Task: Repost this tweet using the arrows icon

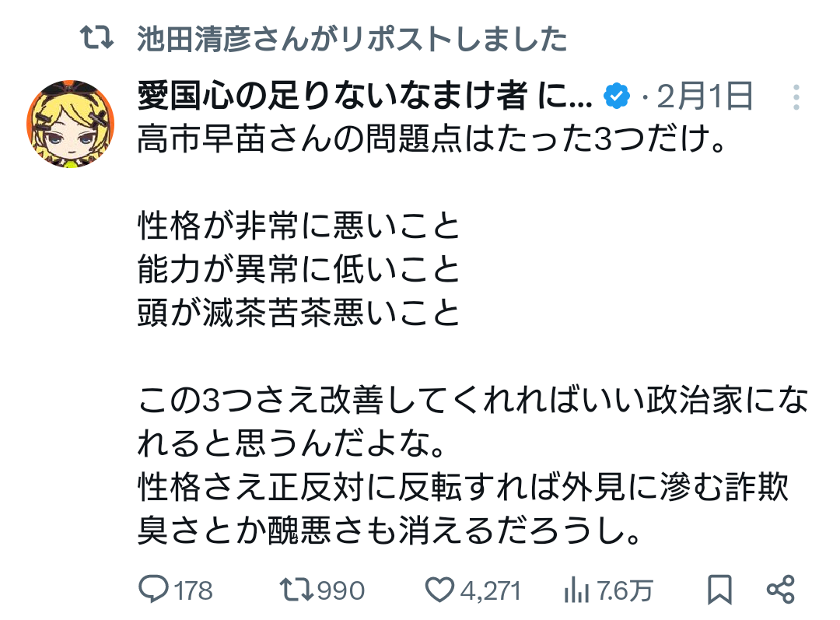Action: [x=295, y=590]
